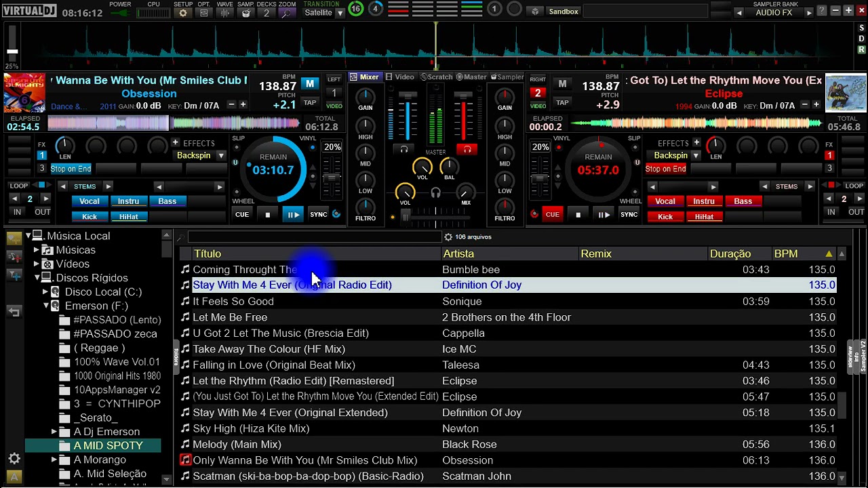868x488 pixels.
Task: Set the loop IN point on left deck
Action: pos(18,212)
